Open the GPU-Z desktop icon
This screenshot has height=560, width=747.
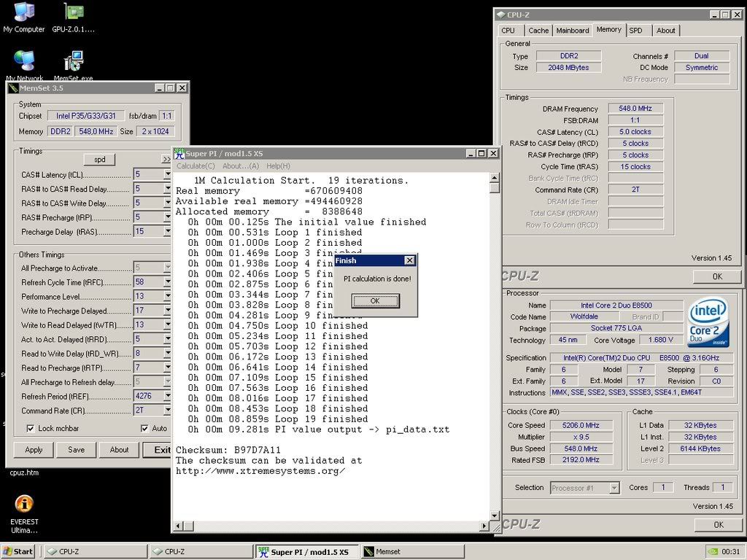point(74,18)
